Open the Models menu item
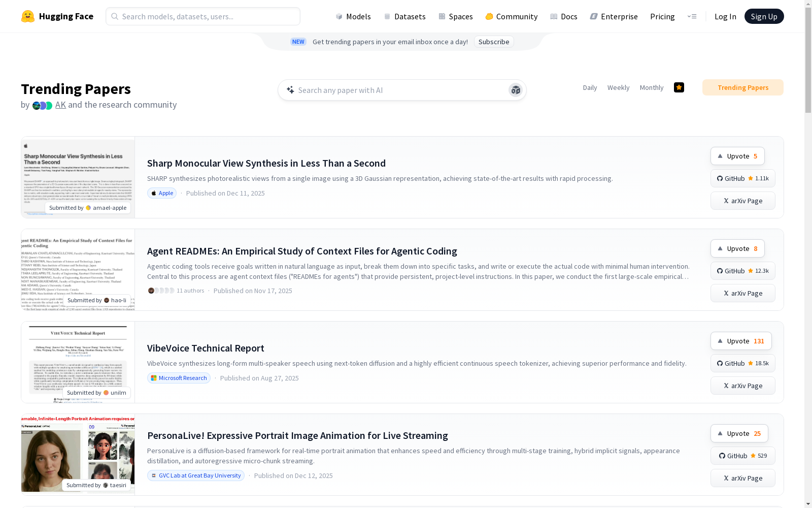The width and height of the screenshot is (812, 508). 353,16
